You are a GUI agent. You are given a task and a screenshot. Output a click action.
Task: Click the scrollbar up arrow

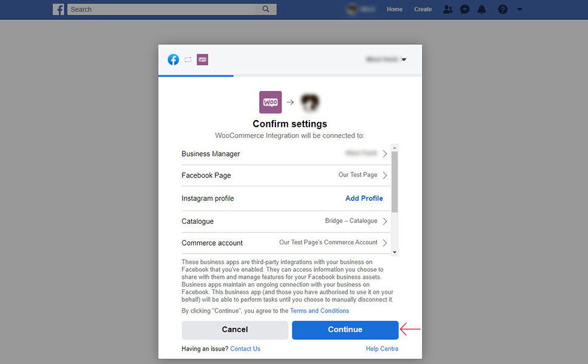pyautogui.click(x=394, y=147)
